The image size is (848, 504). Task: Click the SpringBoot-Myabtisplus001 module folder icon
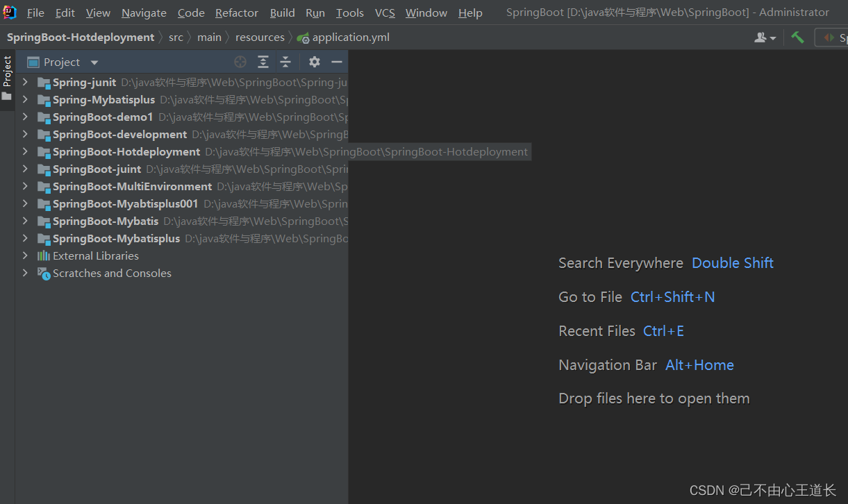44,204
